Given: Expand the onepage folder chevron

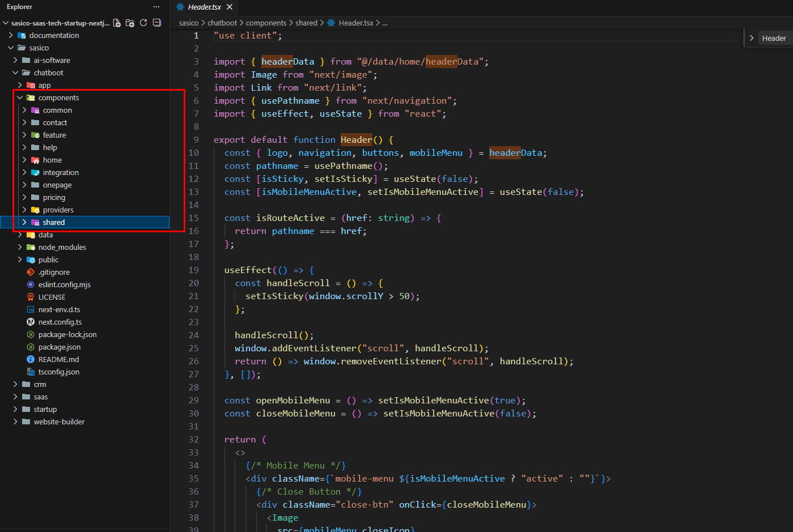Looking at the screenshot, I should [x=24, y=185].
